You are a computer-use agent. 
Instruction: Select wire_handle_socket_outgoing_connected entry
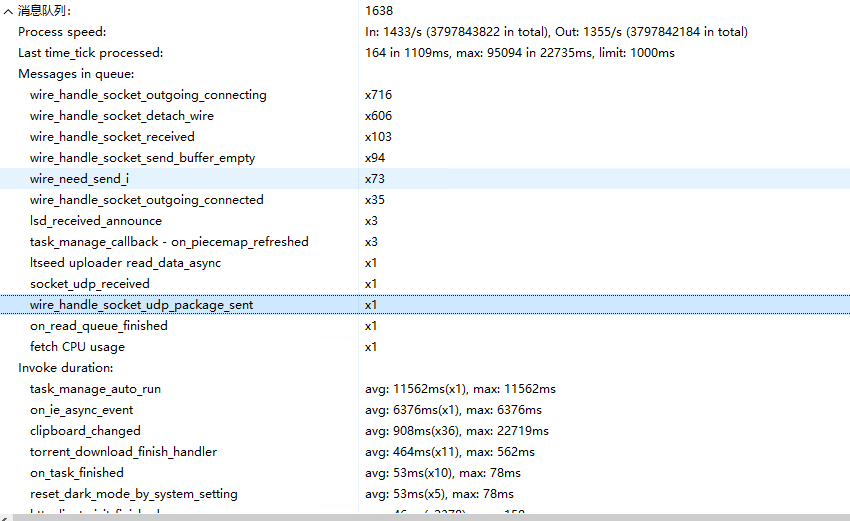[146, 200]
